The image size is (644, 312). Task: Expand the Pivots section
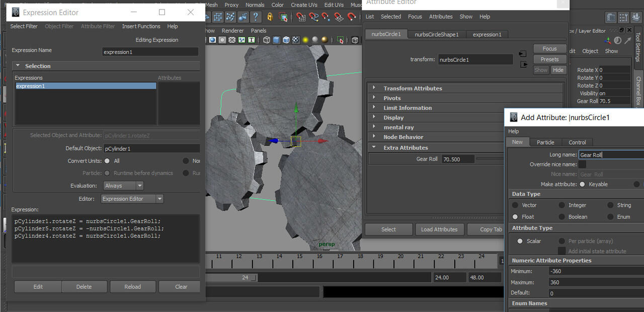pyautogui.click(x=374, y=98)
